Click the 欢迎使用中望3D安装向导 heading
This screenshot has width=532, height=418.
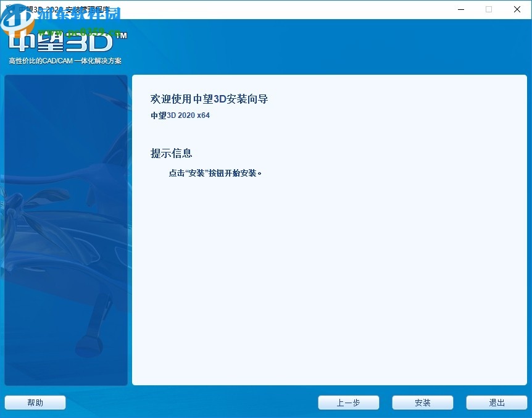coord(208,99)
